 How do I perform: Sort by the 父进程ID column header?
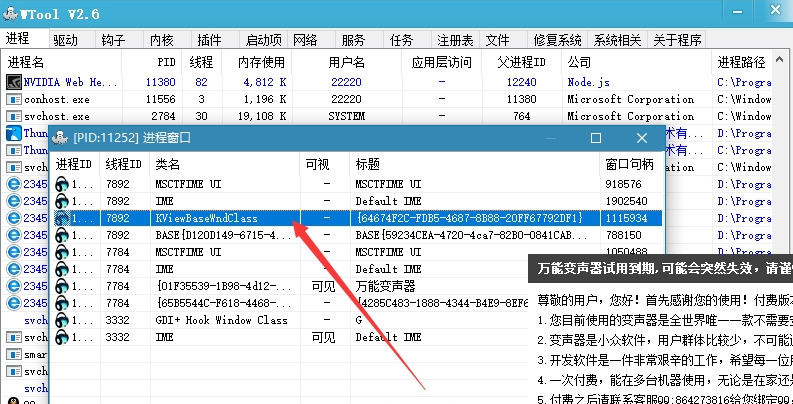tap(521, 62)
